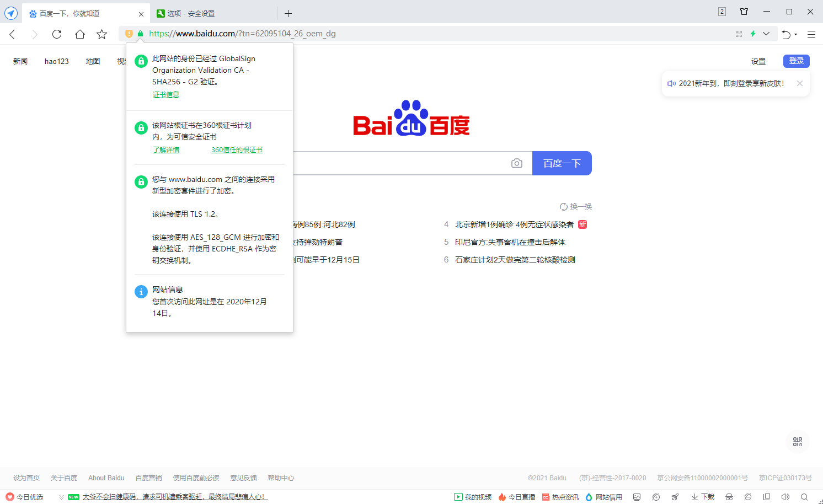Open news 石家庄计划2天做完第二轮核酸检测
The height and width of the screenshot is (504, 823).
[x=515, y=260]
